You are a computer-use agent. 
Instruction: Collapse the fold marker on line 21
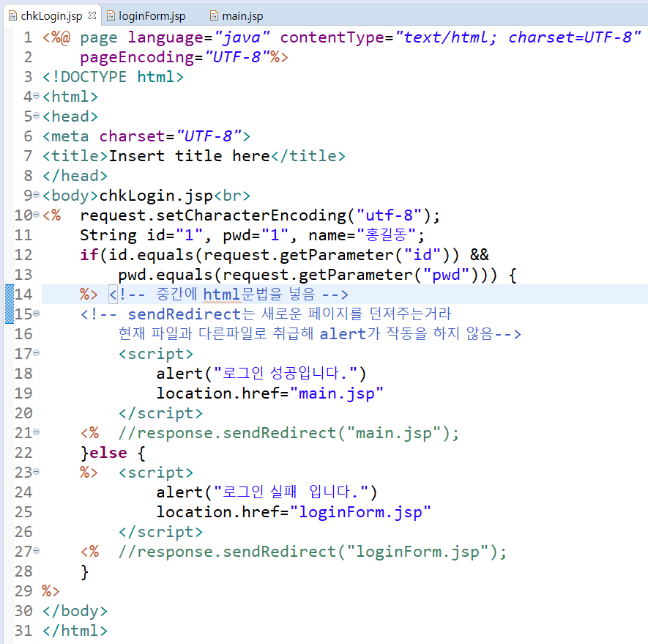(x=37, y=432)
